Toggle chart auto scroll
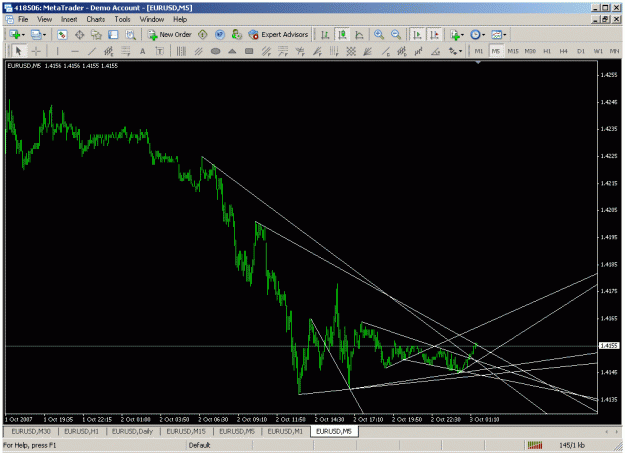 pyautogui.click(x=417, y=35)
